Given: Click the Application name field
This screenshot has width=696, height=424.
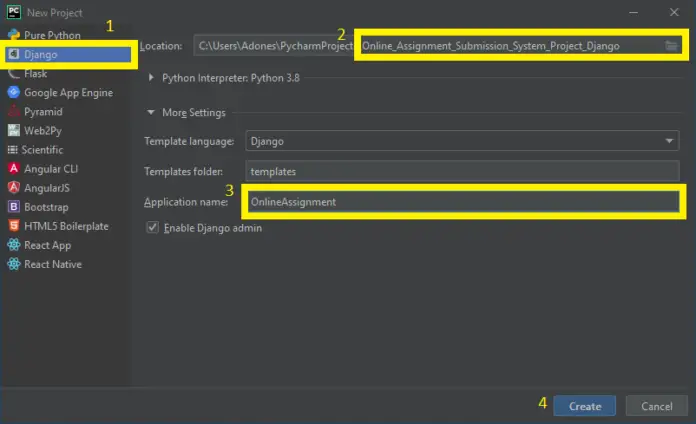Looking at the screenshot, I should pos(462,202).
